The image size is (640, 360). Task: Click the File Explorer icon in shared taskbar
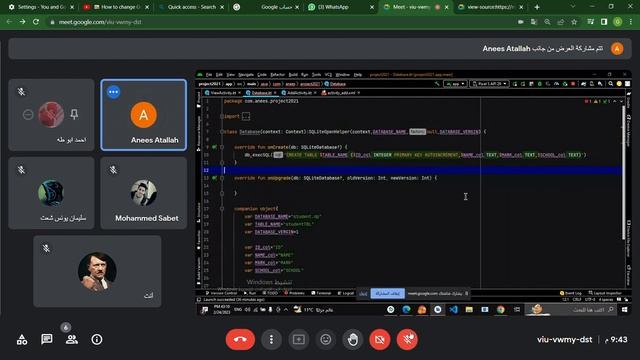469,310
